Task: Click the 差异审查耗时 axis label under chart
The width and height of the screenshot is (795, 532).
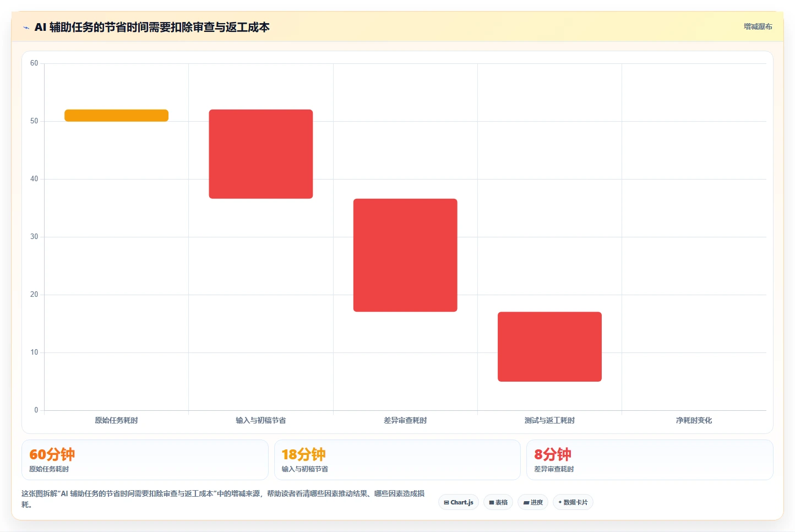Action: pyautogui.click(x=405, y=420)
